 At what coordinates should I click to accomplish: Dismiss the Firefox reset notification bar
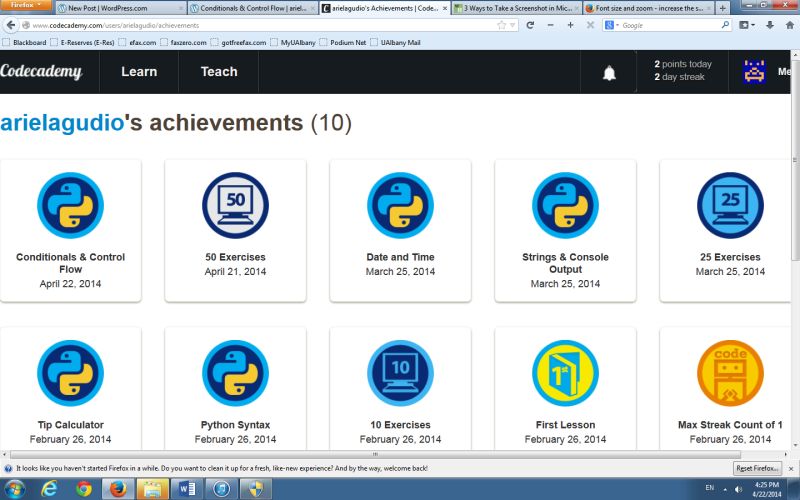(x=791, y=468)
